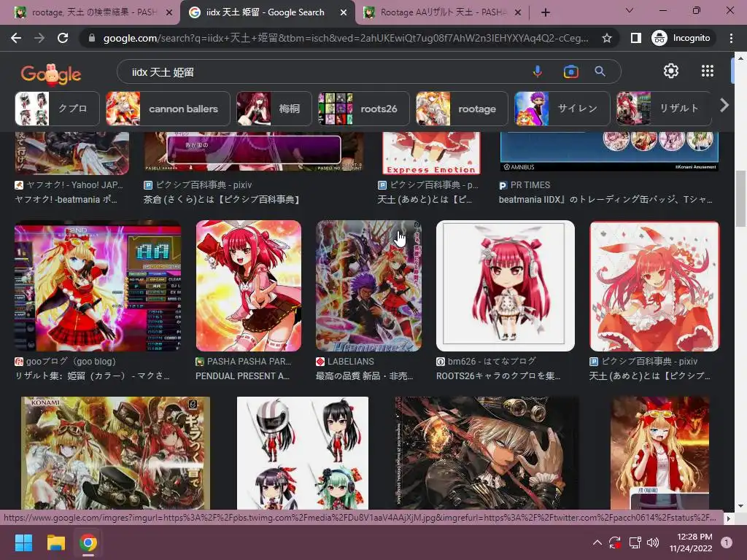Screen dimensions: 747x560
Task: Click the address bar URL
Action: coord(345,38)
